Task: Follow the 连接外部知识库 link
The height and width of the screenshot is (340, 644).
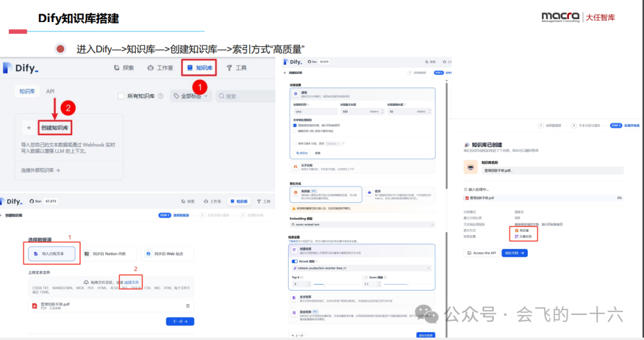Action: click(41, 170)
